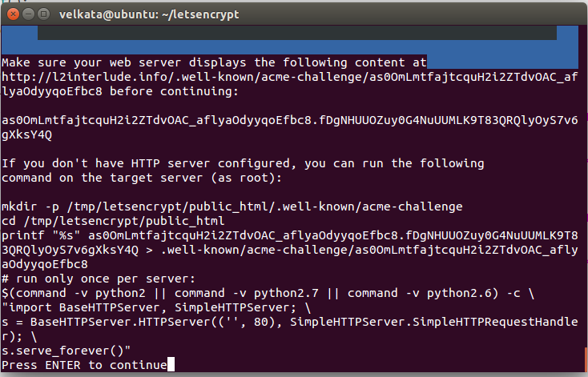The image size is (588, 377).
Task: Maximize the terminal window
Action: pyautogui.click(x=44, y=14)
